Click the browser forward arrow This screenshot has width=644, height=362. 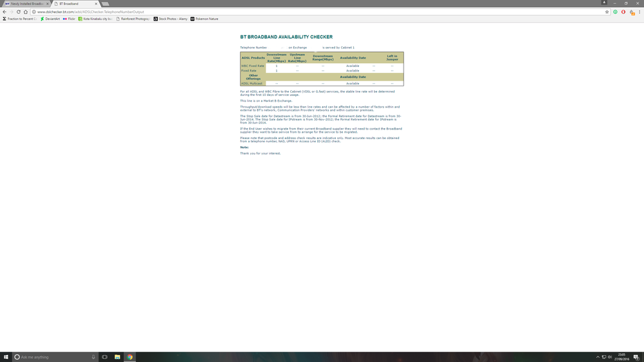coord(12,12)
